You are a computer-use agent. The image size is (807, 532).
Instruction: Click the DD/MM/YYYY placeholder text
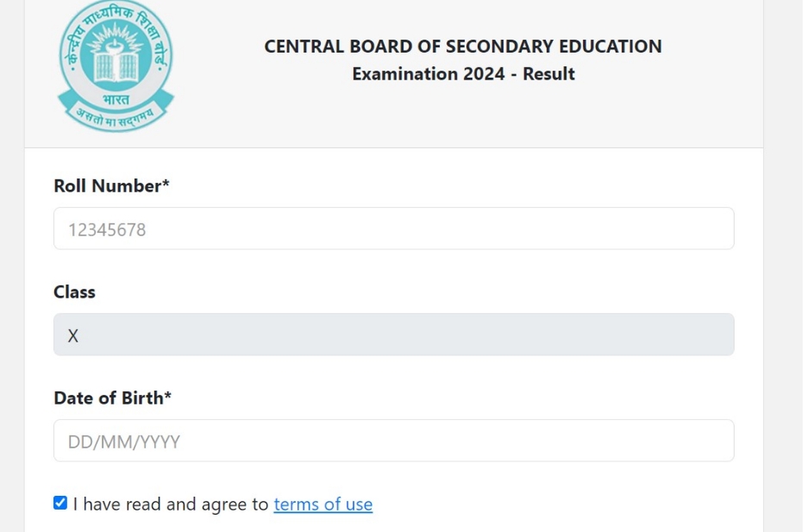click(124, 442)
